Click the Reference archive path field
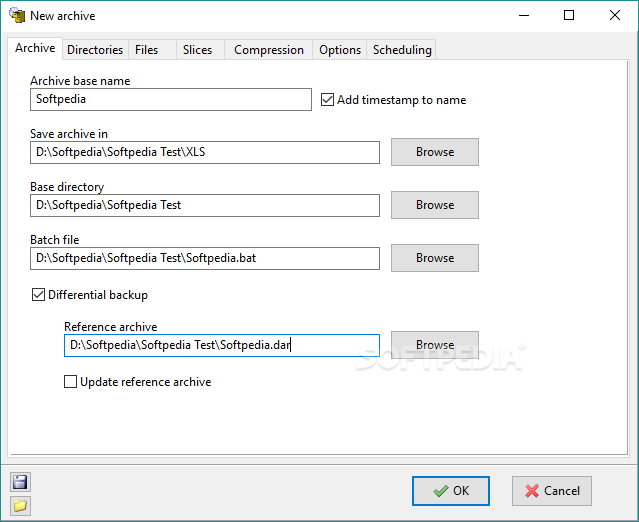 tap(222, 346)
